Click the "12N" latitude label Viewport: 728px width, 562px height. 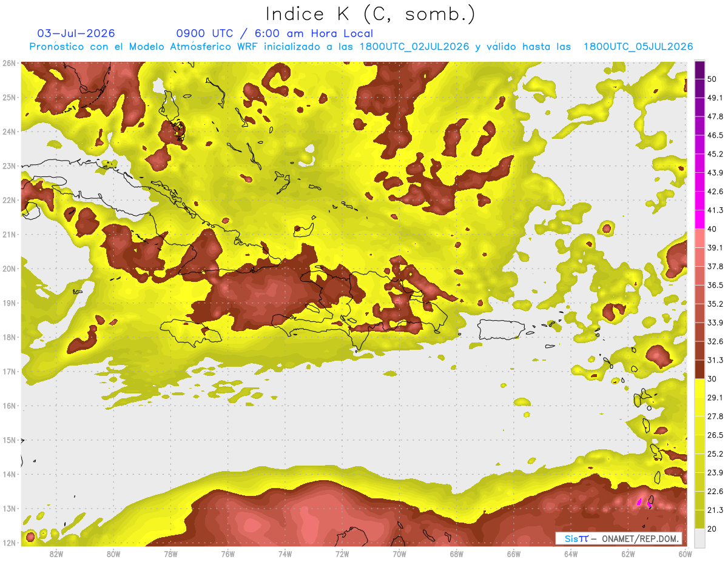9,543
